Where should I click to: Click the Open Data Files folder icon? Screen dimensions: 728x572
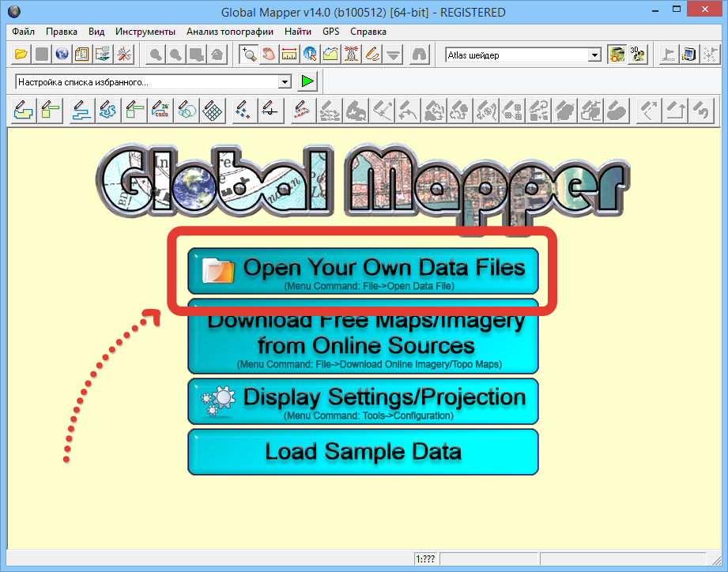point(21,55)
